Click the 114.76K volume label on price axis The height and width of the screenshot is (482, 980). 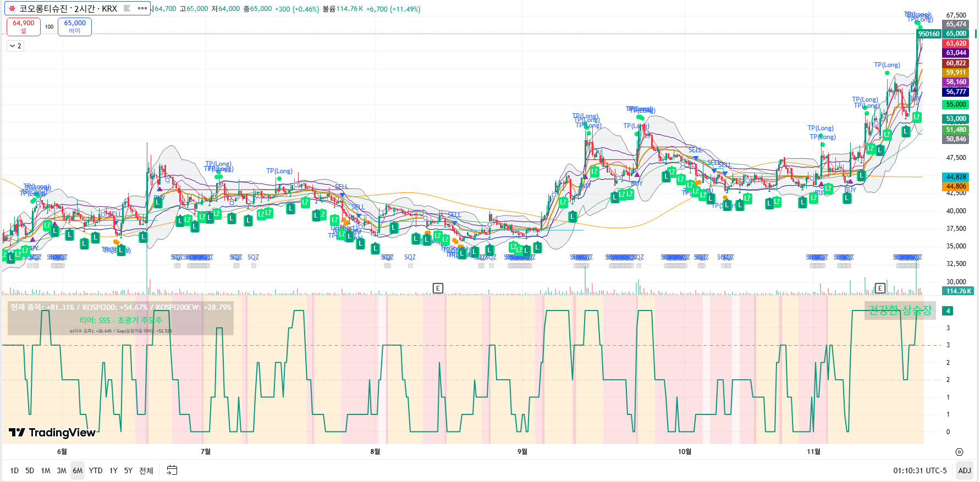click(x=958, y=291)
